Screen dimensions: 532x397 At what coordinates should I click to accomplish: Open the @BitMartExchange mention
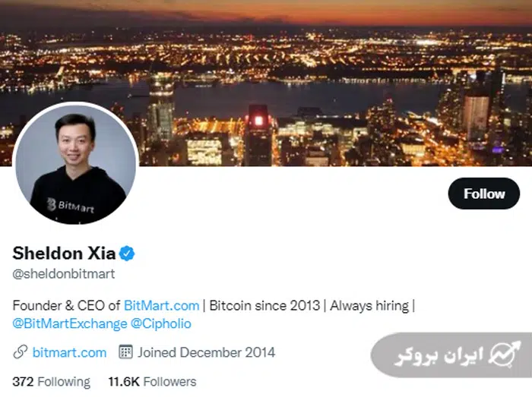[x=70, y=323]
